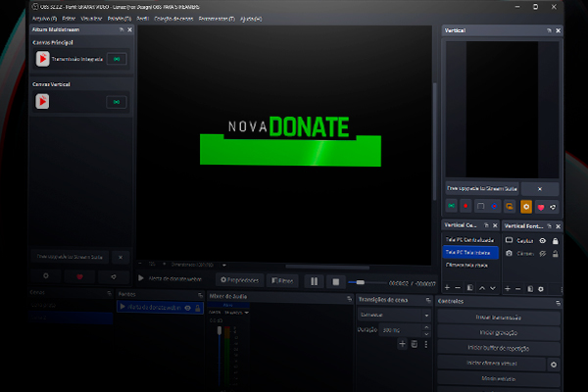Click the red record icon in Vertical toolbar
The height and width of the screenshot is (392, 588).
(465, 206)
